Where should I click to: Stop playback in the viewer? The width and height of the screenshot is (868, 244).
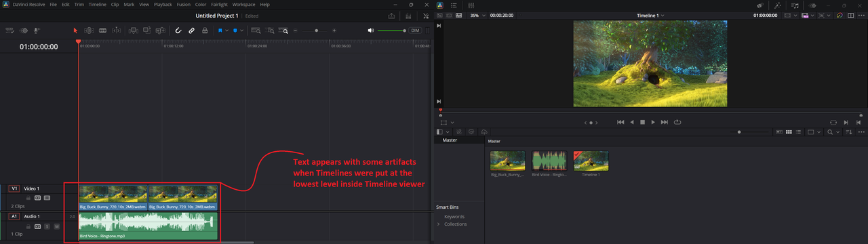(642, 122)
